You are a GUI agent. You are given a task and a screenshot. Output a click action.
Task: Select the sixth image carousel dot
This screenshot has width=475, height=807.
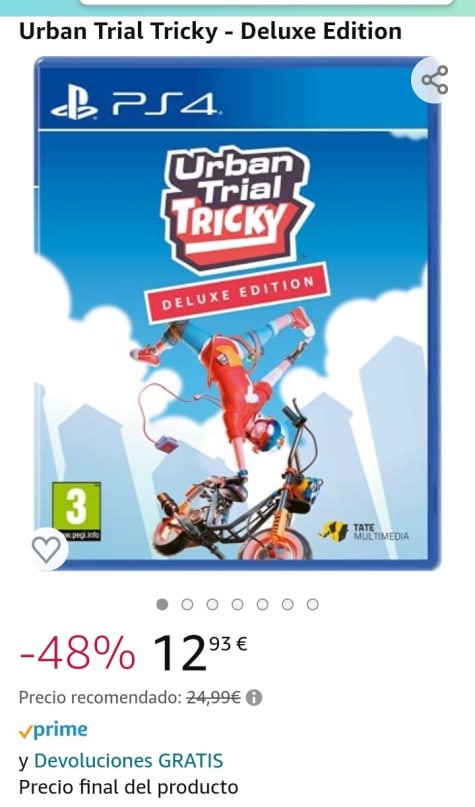(x=287, y=604)
